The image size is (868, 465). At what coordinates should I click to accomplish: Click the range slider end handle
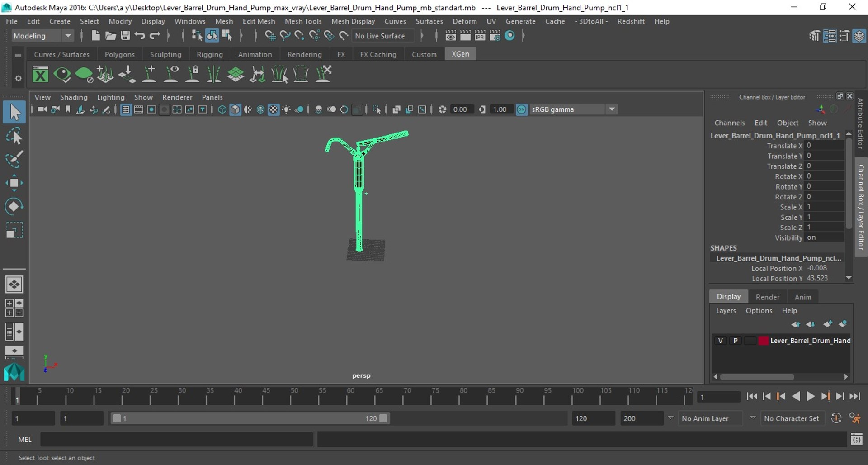click(383, 418)
